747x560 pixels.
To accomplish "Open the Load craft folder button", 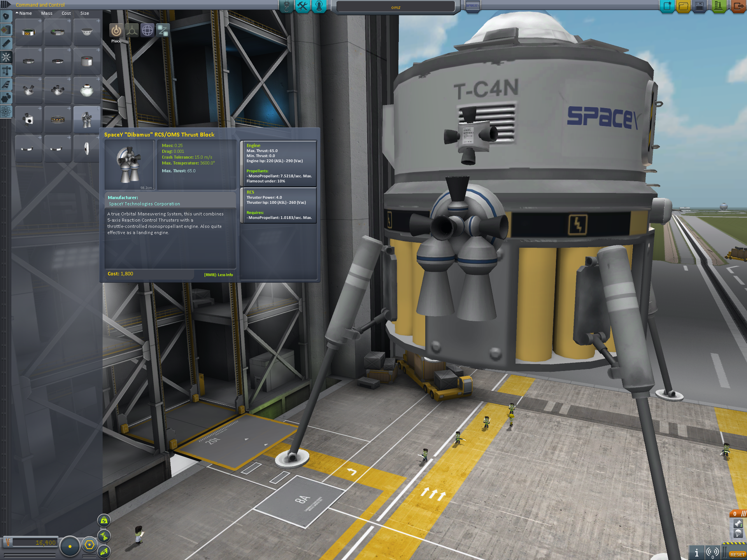I will coord(683,6).
